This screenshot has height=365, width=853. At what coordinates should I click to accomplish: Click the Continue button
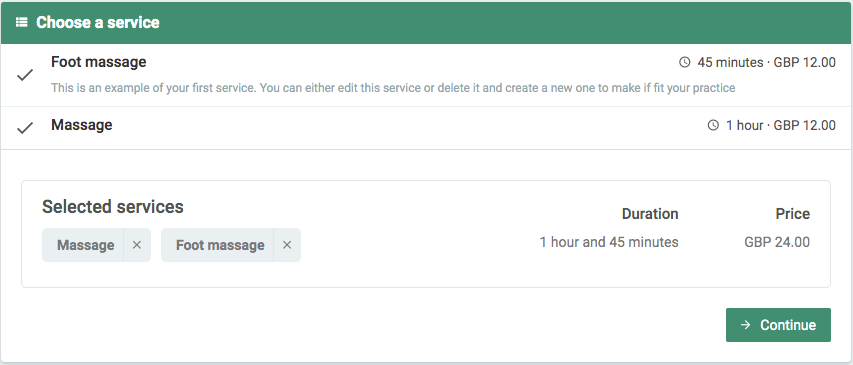point(778,325)
